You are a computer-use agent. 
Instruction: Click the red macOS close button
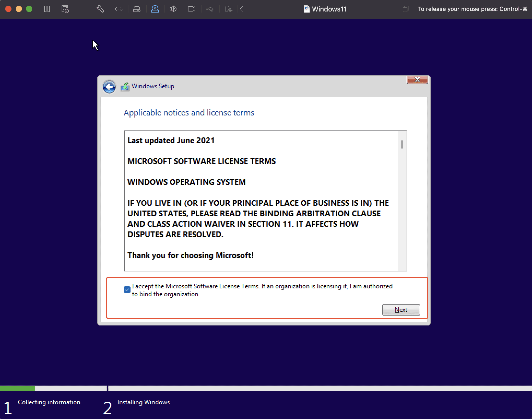[8, 9]
